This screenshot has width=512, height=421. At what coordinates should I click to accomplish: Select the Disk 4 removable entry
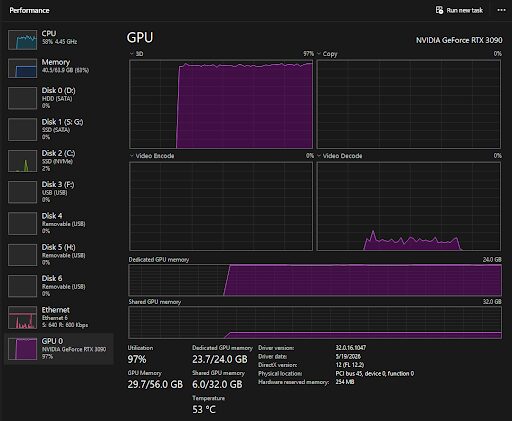(x=59, y=223)
